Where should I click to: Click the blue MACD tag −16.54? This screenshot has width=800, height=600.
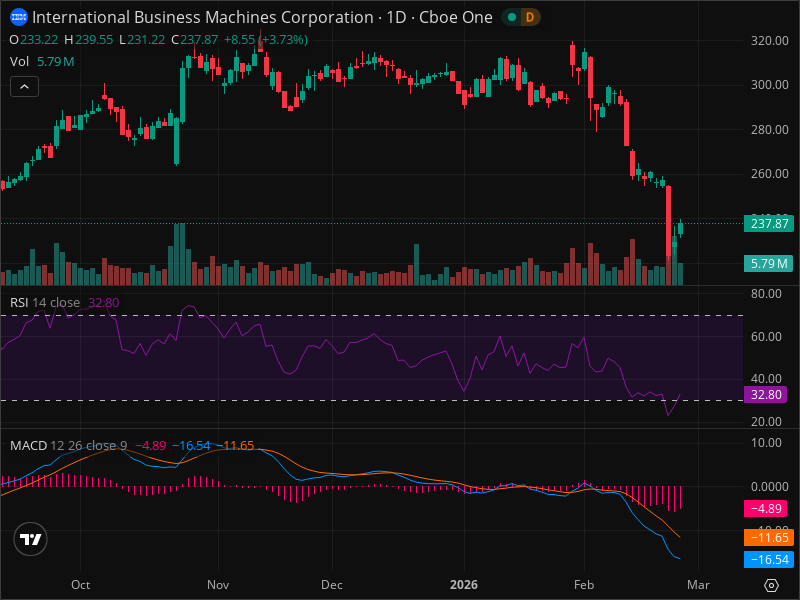769,559
